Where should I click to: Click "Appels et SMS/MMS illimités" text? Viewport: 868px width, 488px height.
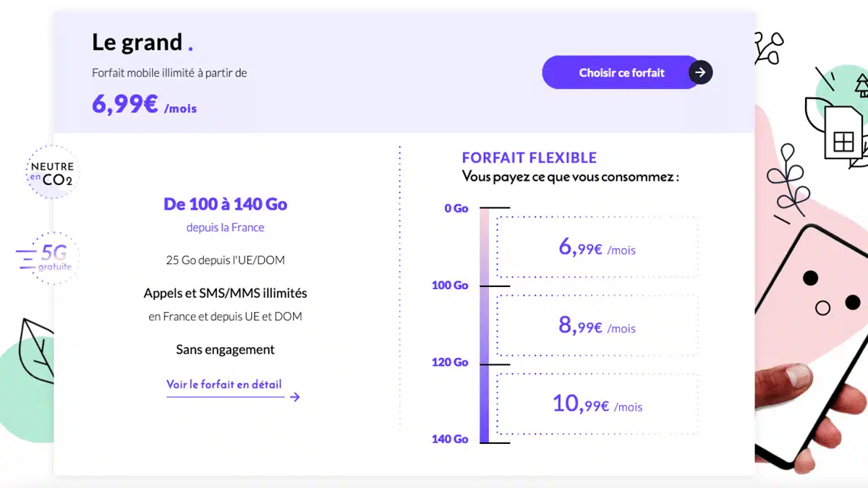coord(226,293)
